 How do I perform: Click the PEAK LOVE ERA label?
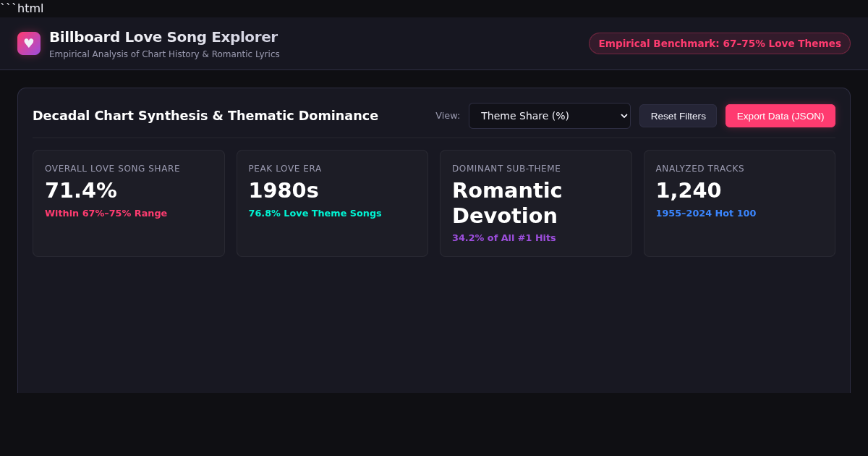pyautogui.click(x=285, y=169)
